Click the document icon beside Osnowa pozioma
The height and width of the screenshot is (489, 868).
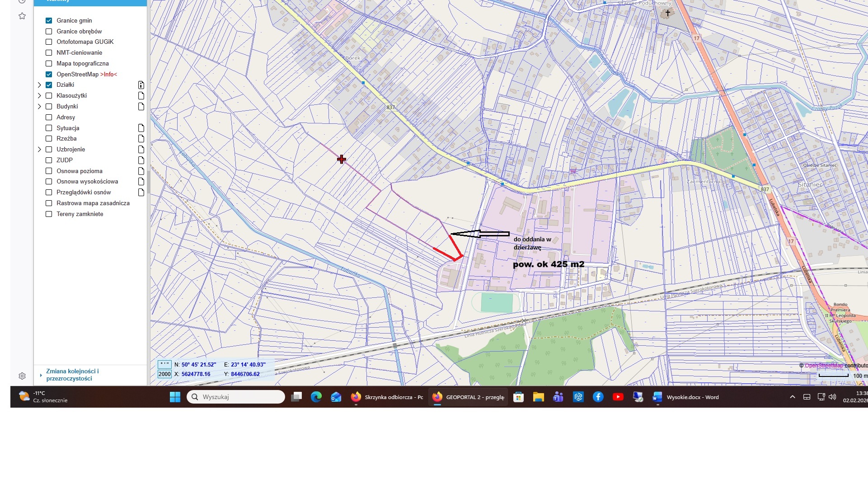[x=141, y=171]
